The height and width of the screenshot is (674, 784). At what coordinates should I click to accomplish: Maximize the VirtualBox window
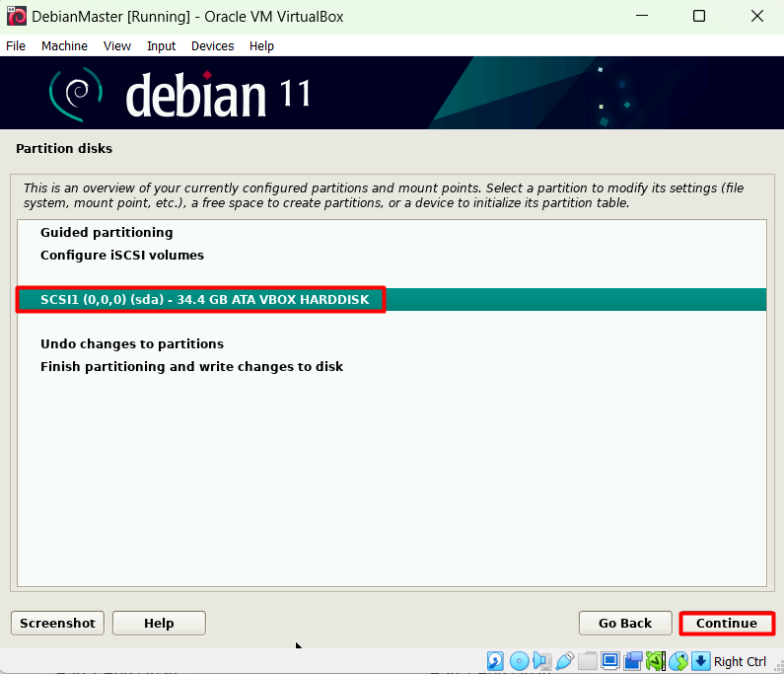(x=699, y=16)
